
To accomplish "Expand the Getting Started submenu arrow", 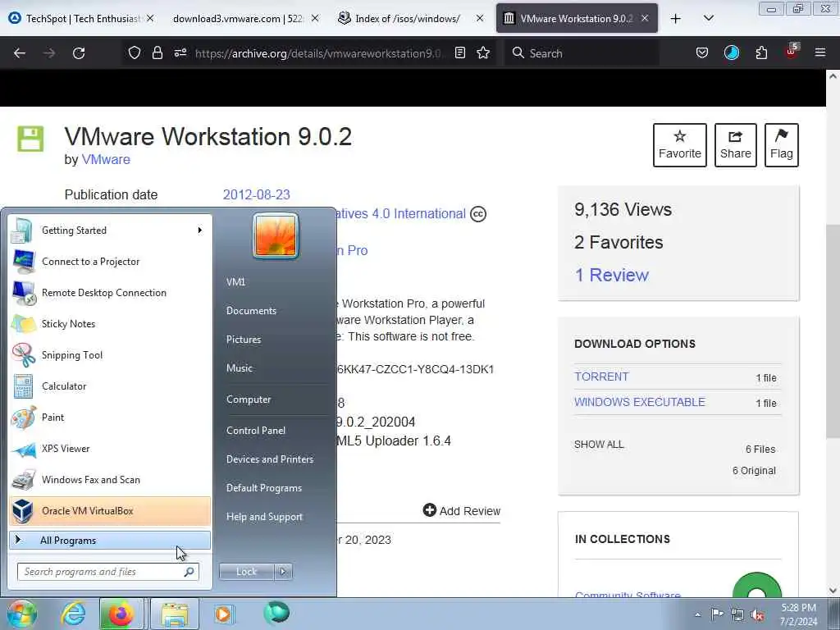I will [200, 231].
